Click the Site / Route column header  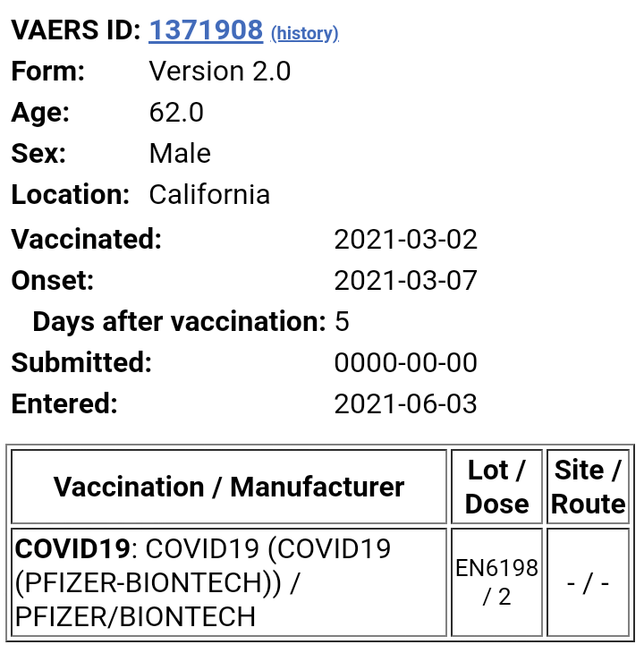(588, 488)
